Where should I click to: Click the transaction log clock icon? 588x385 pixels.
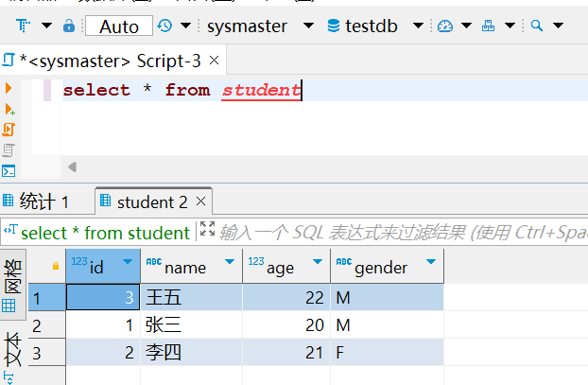(x=165, y=26)
